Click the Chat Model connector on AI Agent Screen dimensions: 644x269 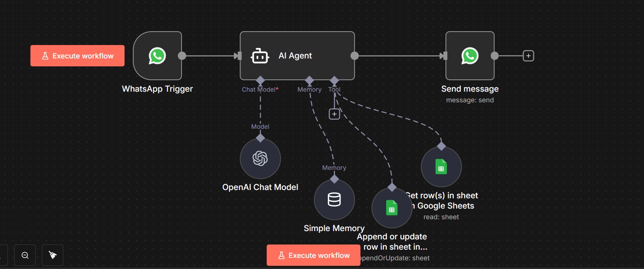tap(260, 81)
